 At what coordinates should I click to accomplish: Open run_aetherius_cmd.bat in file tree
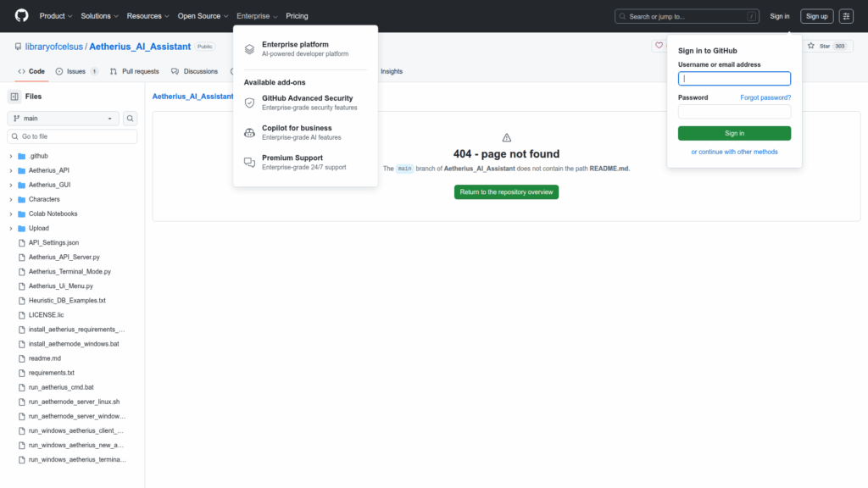61,387
